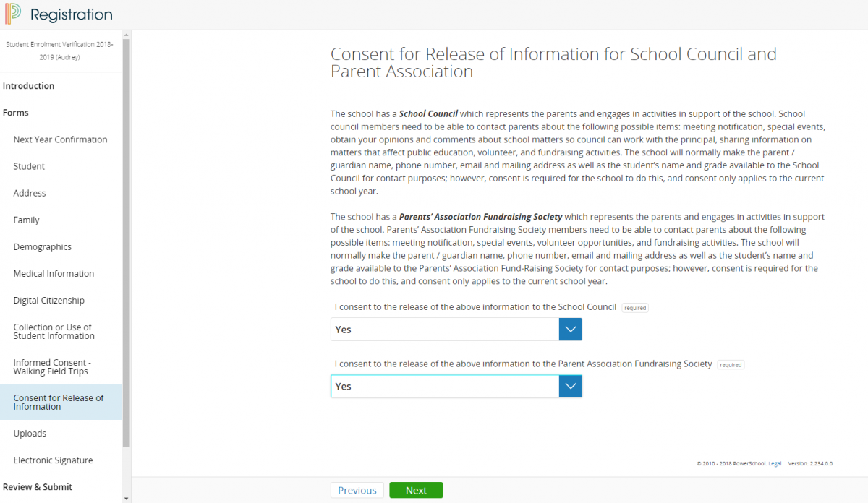Viewport: 868px width, 503px height.
Task: Click the Next button
Action: (416, 490)
